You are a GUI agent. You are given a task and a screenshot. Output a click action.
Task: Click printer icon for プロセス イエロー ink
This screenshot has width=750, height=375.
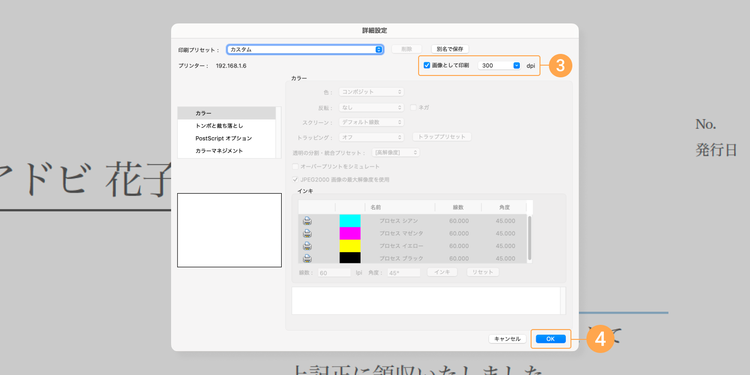pos(307,246)
